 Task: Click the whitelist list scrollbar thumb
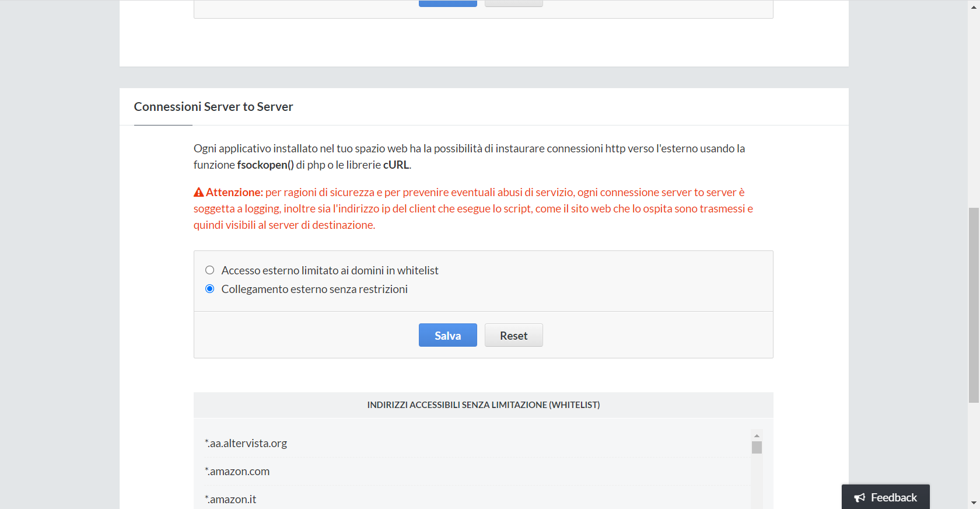tap(757, 448)
